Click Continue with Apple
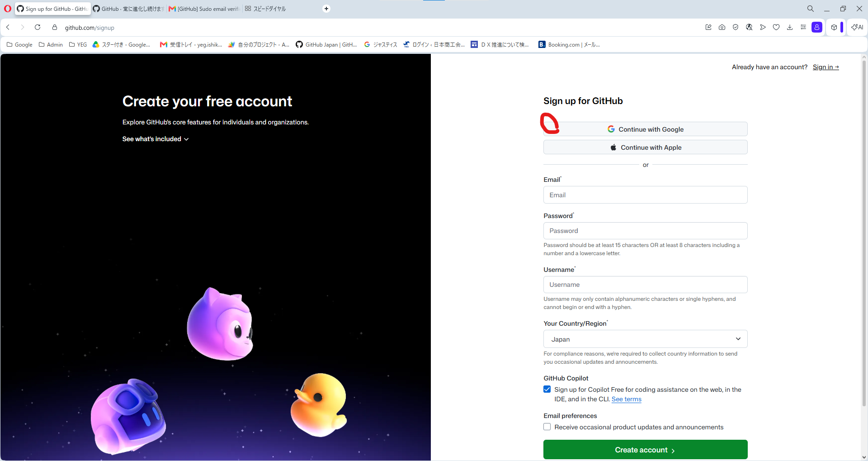 click(645, 147)
